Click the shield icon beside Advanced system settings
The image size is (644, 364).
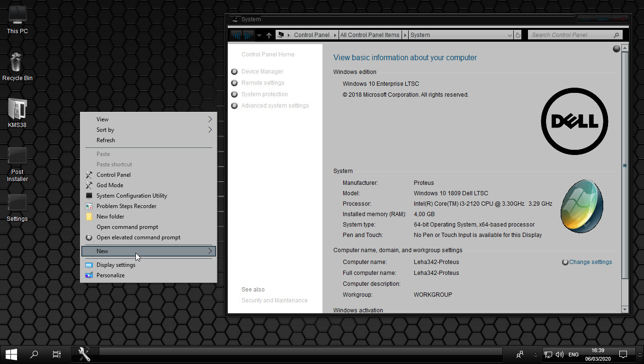234,106
